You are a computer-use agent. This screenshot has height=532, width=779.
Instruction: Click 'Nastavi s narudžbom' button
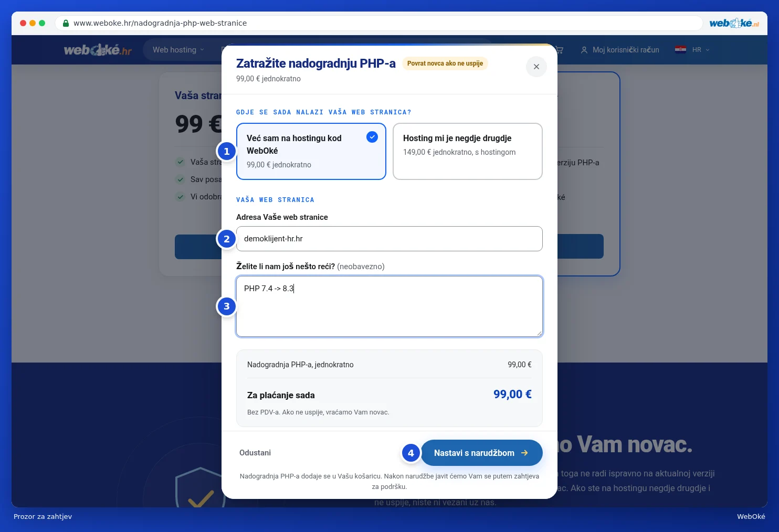click(x=481, y=453)
